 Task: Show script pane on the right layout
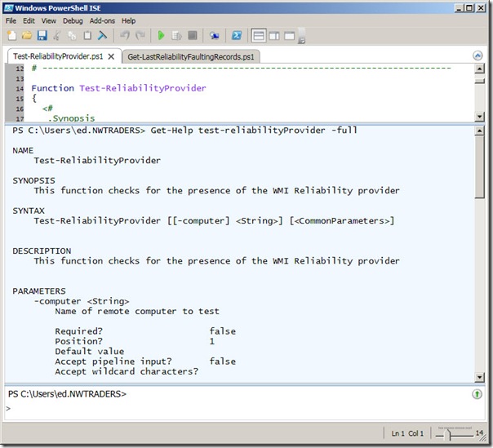point(274,36)
